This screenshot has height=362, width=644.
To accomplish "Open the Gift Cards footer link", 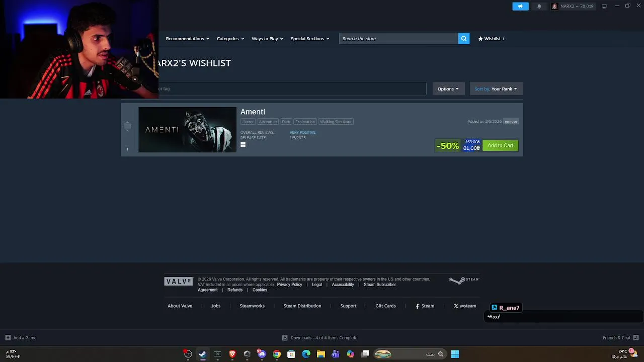I will pos(385,306).
